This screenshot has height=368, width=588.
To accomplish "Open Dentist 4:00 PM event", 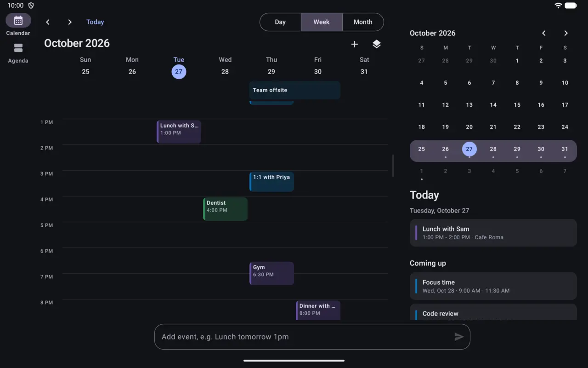I will coord(225,209).
